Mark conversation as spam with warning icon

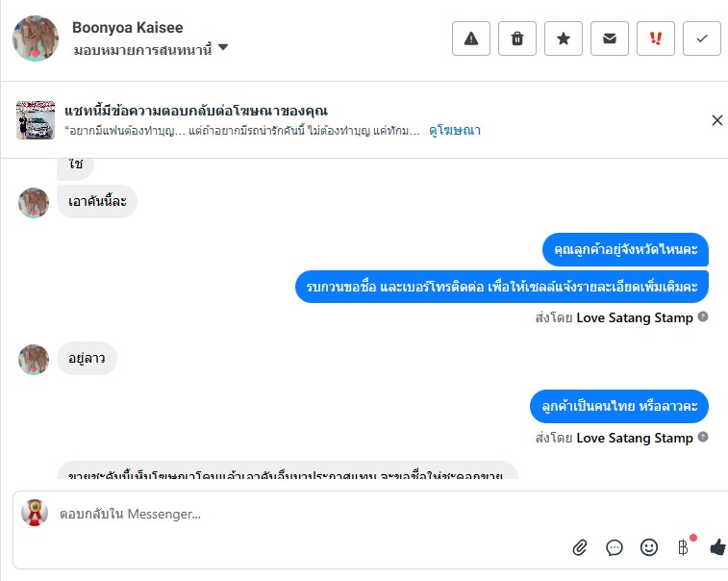click(x=471, y=38)
